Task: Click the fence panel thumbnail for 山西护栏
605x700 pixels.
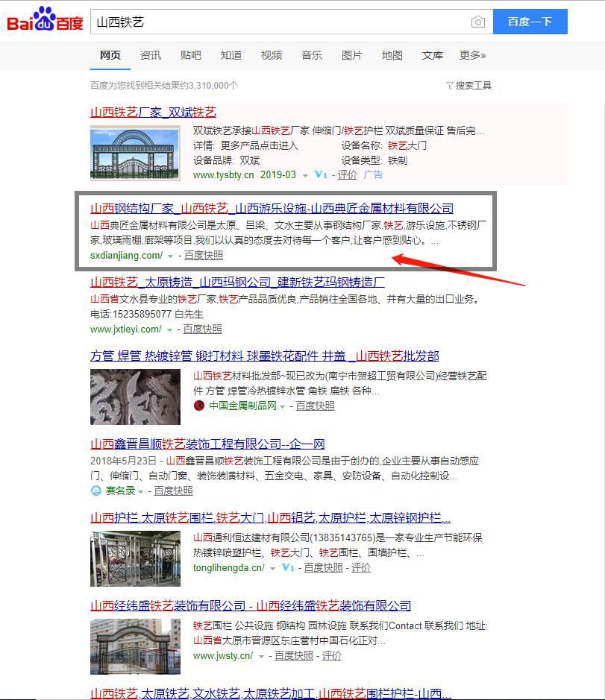Action: click(135, 558)
